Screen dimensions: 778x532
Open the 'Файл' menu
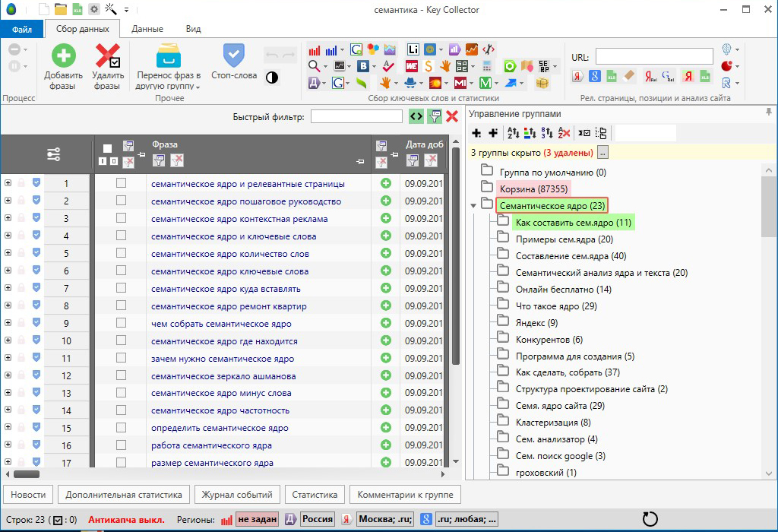[x=22, y=30]
